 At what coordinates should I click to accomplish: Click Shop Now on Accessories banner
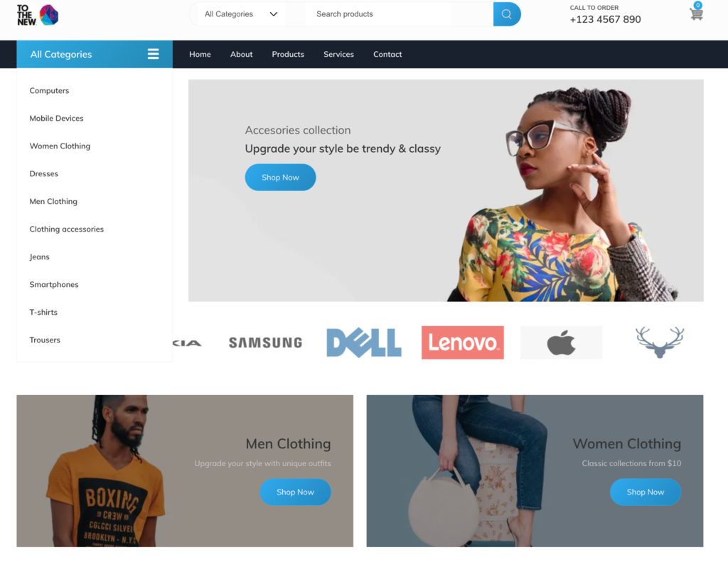point(280,177)
